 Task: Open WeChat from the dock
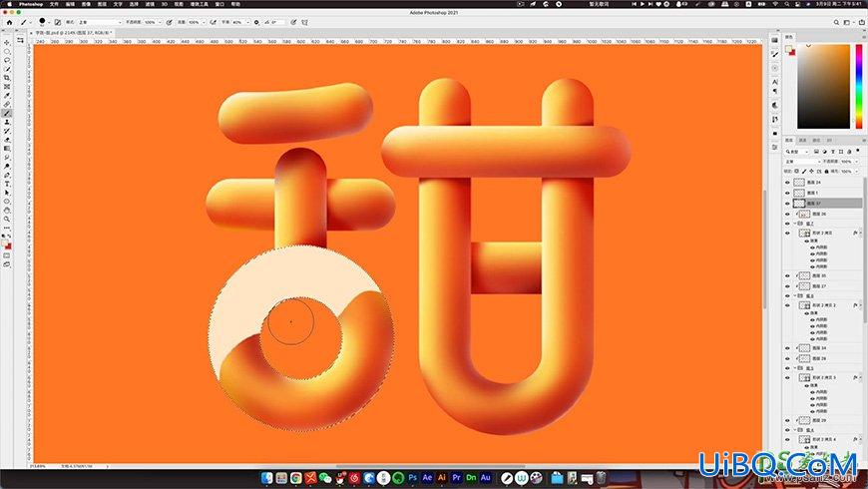[325, 477]
